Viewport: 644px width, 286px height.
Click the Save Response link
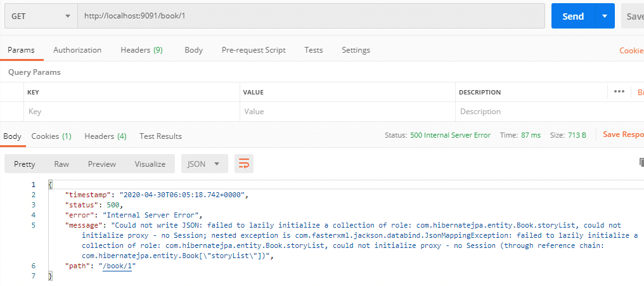pos(622,135)
